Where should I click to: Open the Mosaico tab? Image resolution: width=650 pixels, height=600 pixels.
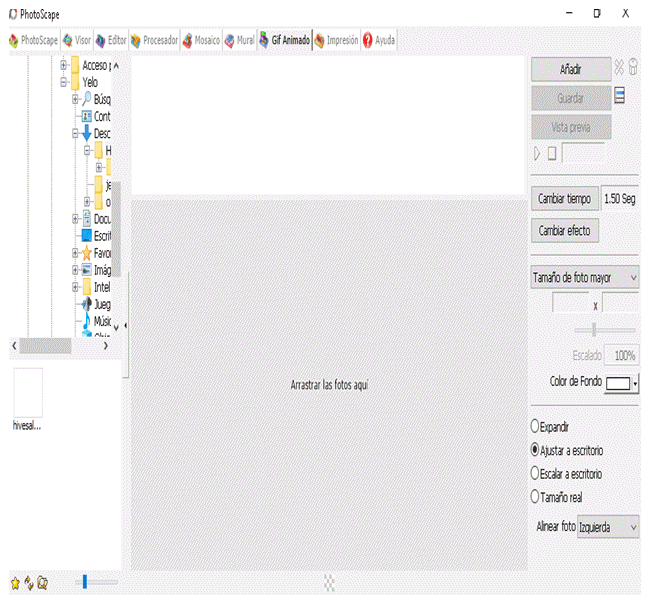click(x=201, y=40)
